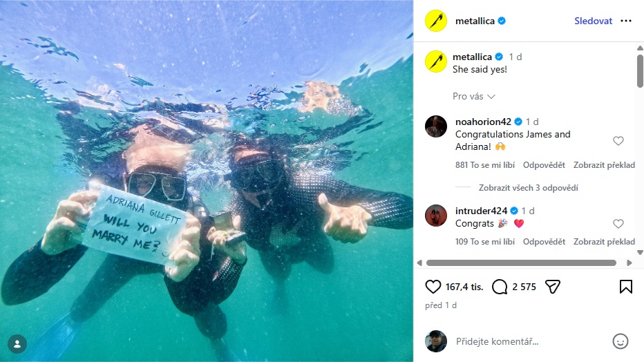The height and width of the screenshot is (362, 644).
Task: Open the three-dots more options menu
Action: pyautogui.click(x=626, y=21)
